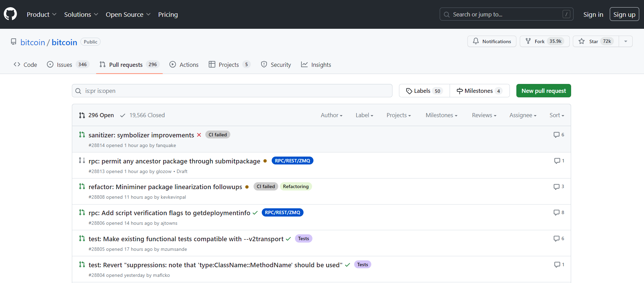Viewport: 644px width, 283px height.
Task: Open the Author filter dropdown
Action: click(x=332, y=115)
